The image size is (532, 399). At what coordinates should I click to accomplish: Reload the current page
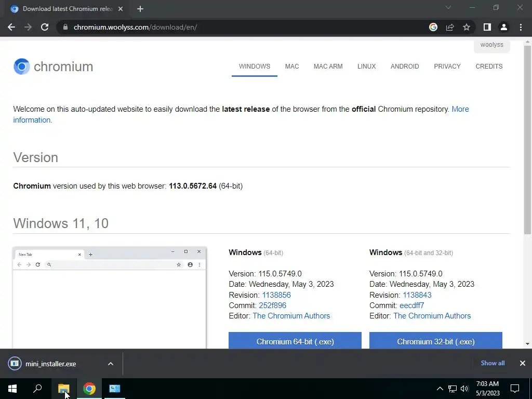pos(45,27)
